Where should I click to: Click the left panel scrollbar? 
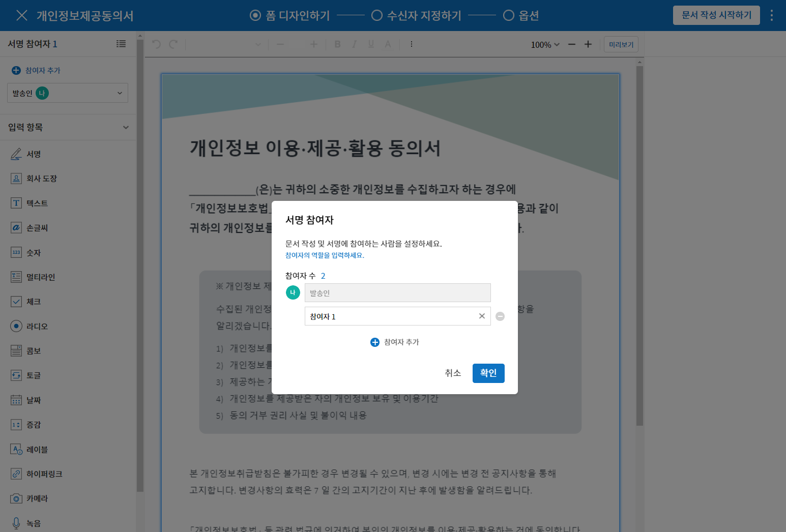coord(140,264)
